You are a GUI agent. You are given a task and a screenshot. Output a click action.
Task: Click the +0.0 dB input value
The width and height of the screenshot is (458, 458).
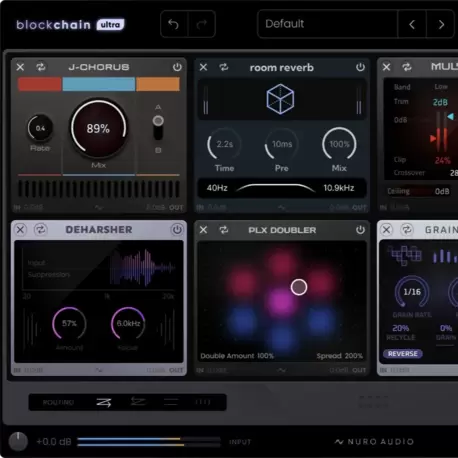click(x=54, y=442)
